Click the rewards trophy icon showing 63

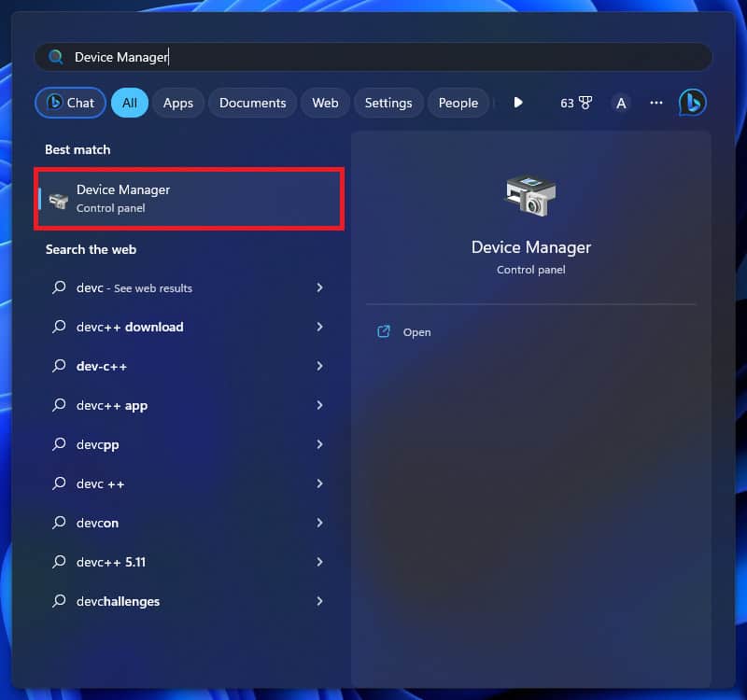coord(585,103)
